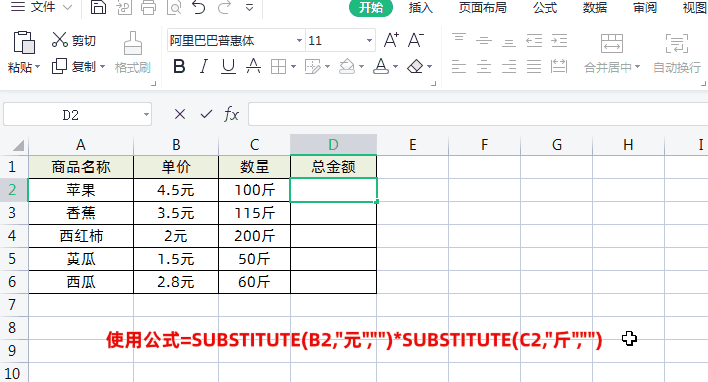Align text to vertical middle
The image size is (708, 382).
click(484, 41)
